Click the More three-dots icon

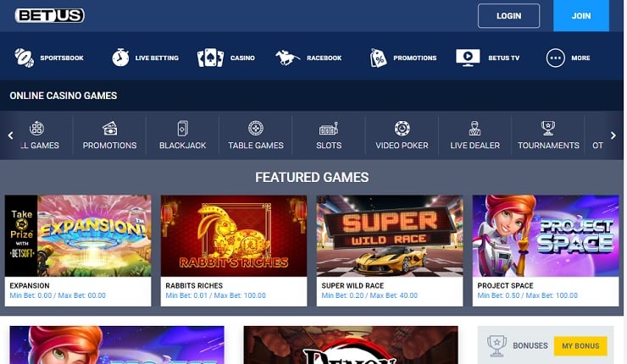click(x=556, y=58)
